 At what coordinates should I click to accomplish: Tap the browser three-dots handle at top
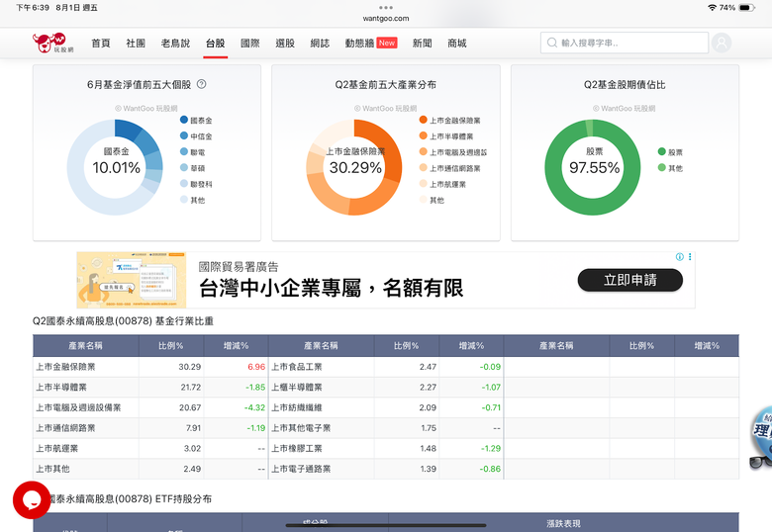coord(386,7)
